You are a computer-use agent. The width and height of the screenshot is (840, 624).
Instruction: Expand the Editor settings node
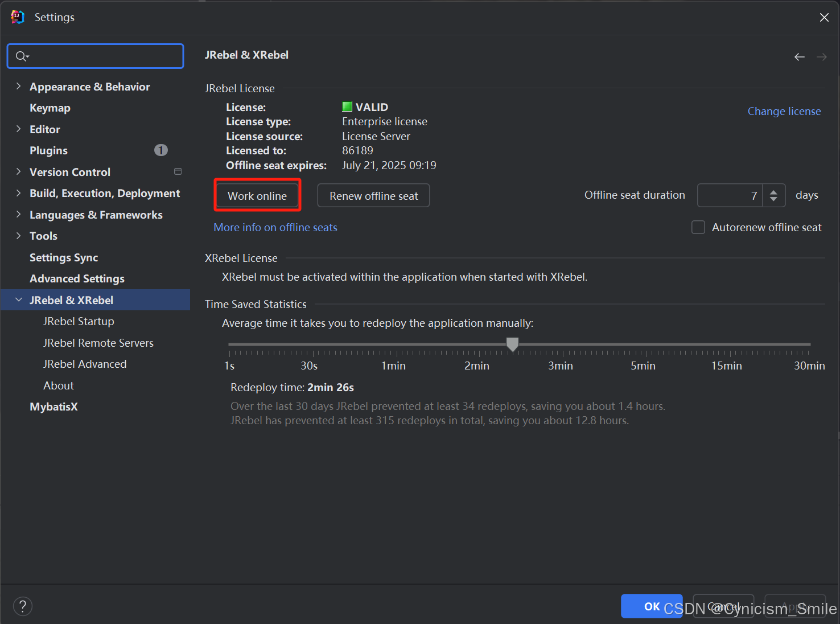coord(19,129)
